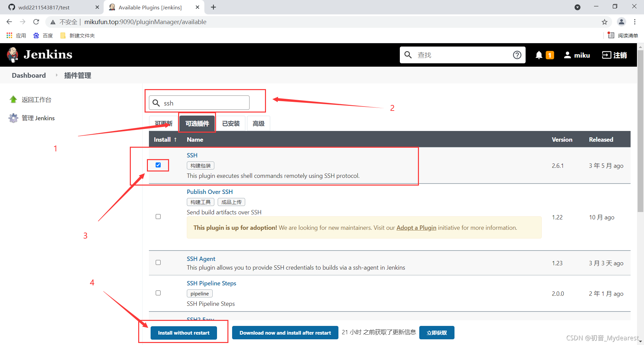Viewport: 644px width, 345px height.
Task: Check the SSH Agent plugin checkbox
Action: point(158,262)
